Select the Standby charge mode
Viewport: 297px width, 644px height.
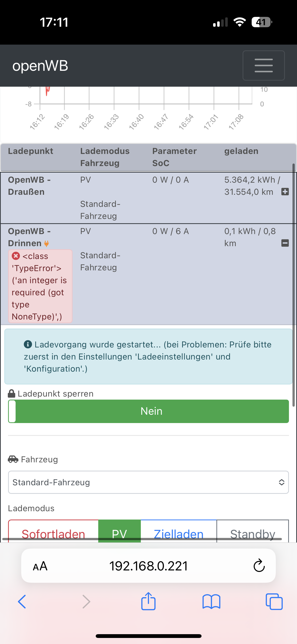(252, 532)
